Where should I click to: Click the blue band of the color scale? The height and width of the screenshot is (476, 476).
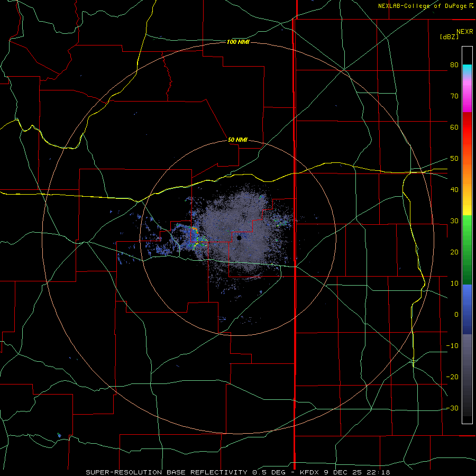point(467,309)
